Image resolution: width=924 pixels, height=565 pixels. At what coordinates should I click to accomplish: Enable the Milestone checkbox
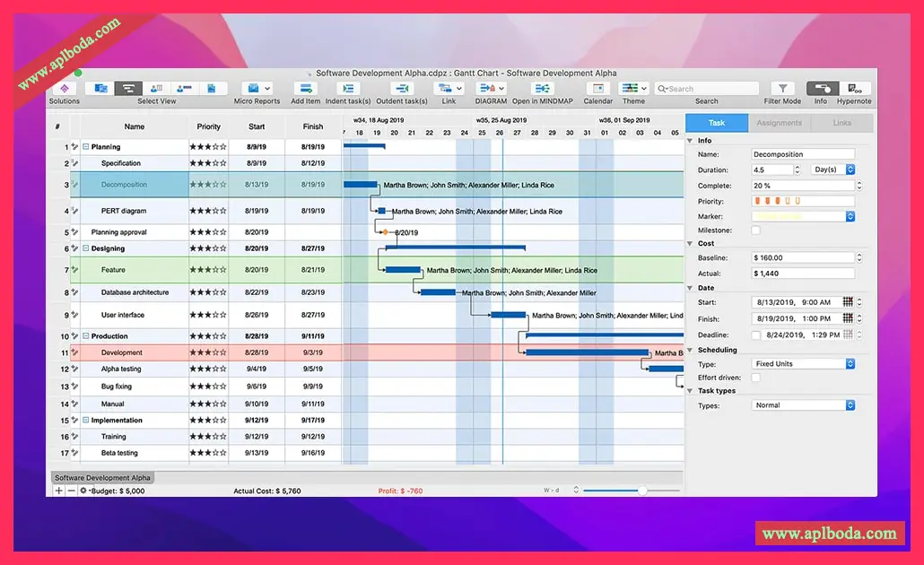coord(755,230)
